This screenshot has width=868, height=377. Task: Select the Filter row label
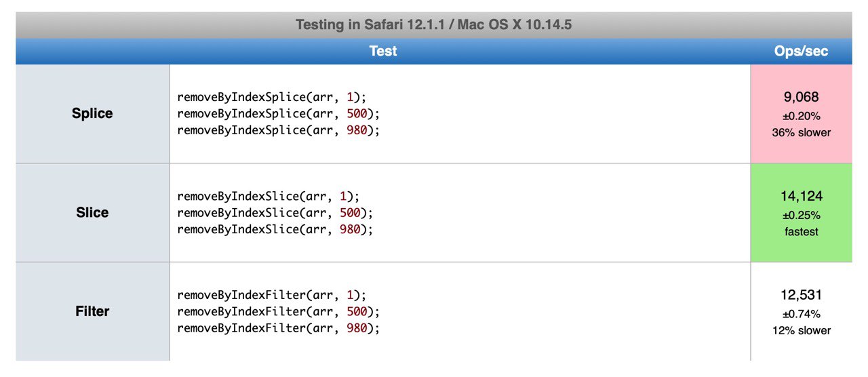point(92,312)
